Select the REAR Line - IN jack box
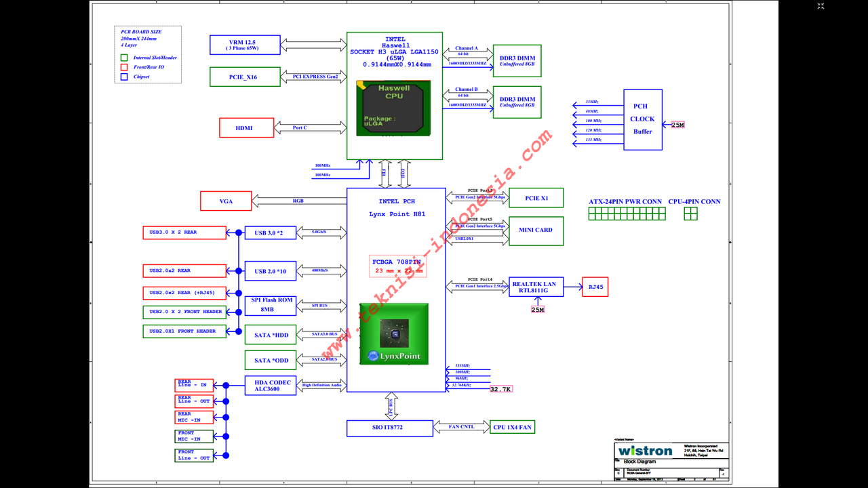This screenshot has width=868, height=488. (x=194, y=384)
